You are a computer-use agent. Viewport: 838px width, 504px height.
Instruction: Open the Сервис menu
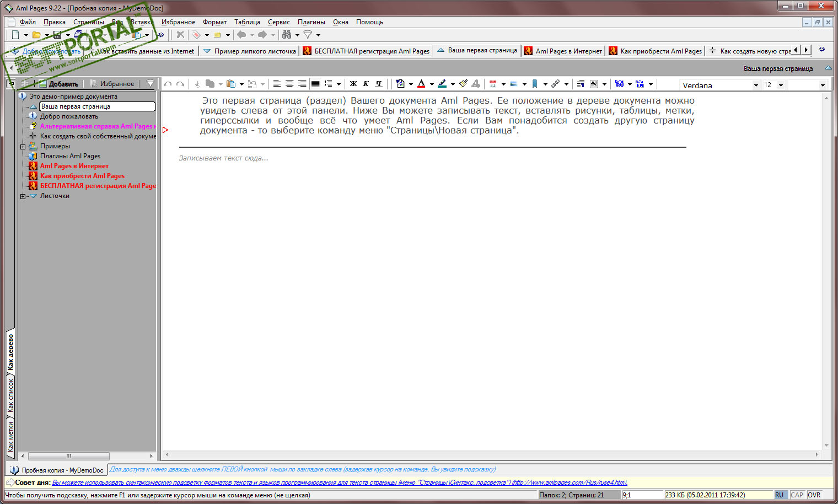[x=279, y=22]
